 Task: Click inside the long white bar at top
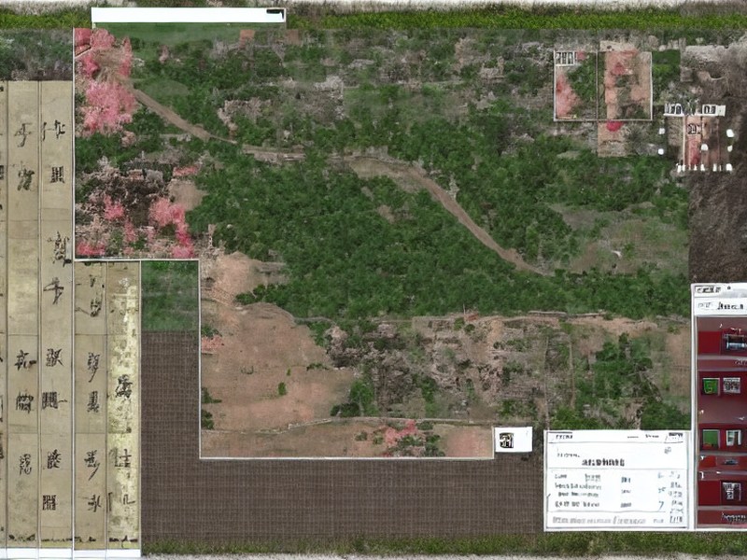[x=189, y=15]
